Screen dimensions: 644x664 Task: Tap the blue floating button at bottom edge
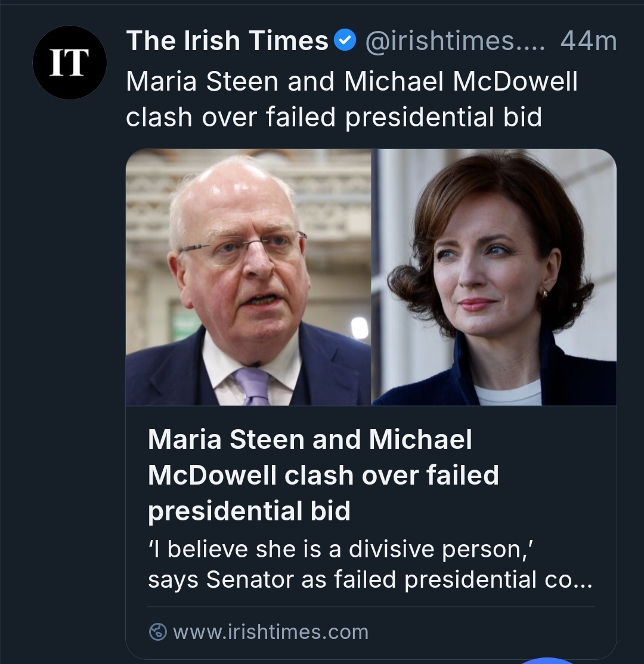[546, 660]
